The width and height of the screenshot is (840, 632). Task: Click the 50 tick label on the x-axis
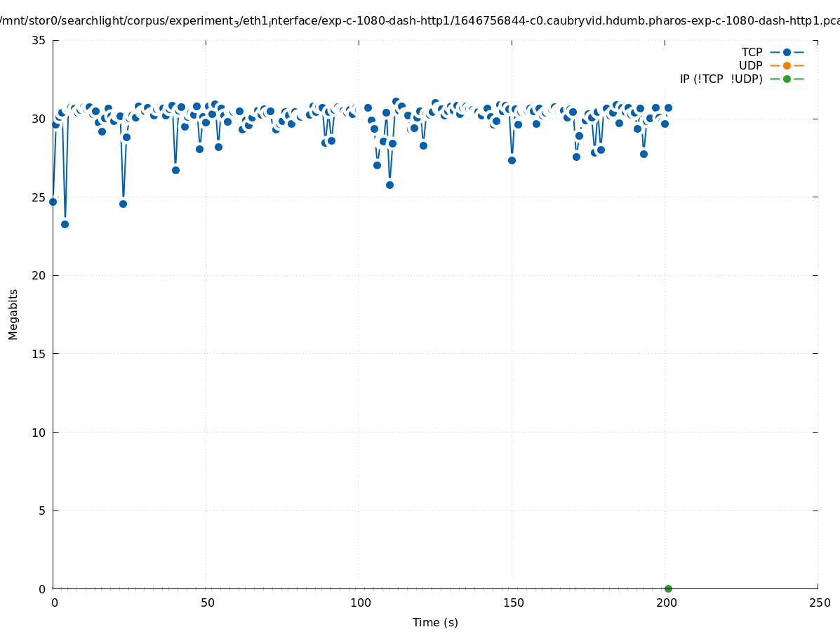click(x=206, y=603)
